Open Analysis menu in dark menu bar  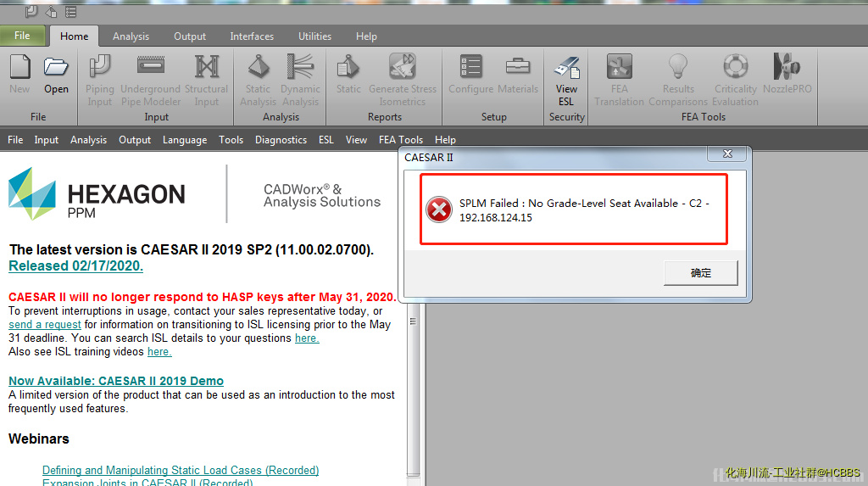coord(88,140)
